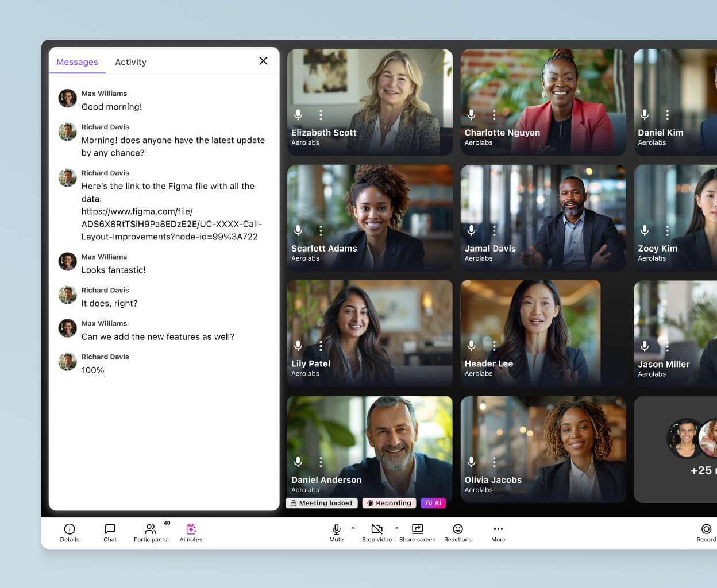Viewport: 717px width, 588px height.
Task: Open Jamal Davis's tile options menu
Action: pyautogui.click(x=494, y=231)
